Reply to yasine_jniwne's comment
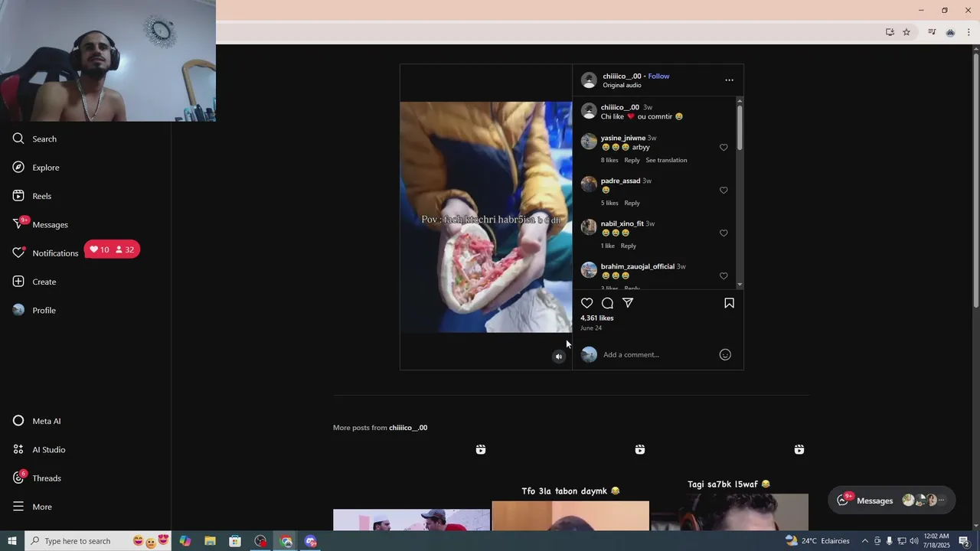The height and width of the screenshot is (551, 980). tap(632, 160)
